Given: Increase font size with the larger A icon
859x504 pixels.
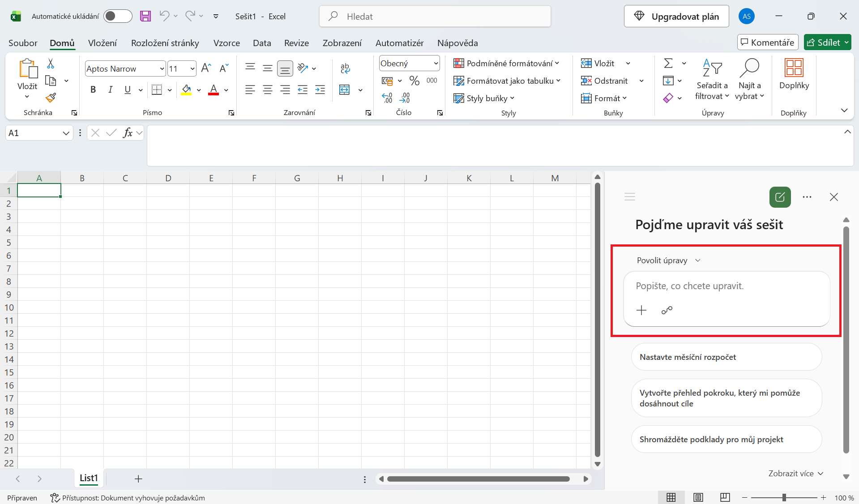Looking at the screenshot, I should (206, 68).
